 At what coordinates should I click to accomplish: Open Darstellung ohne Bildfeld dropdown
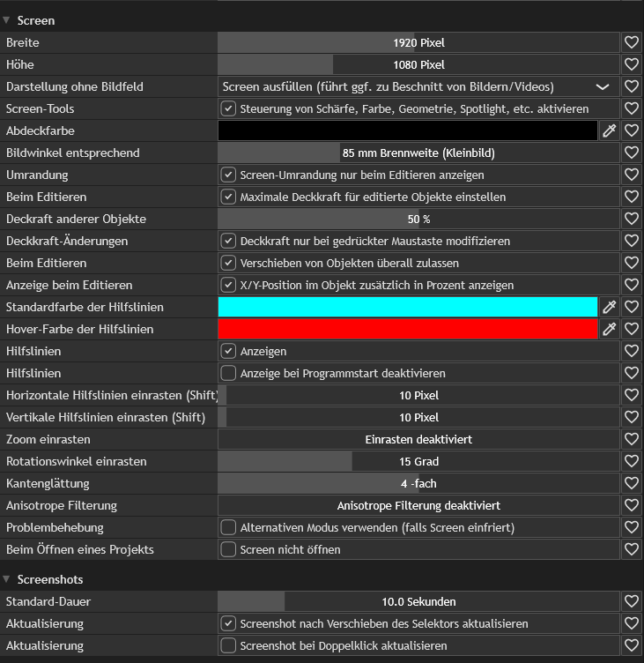418,86
